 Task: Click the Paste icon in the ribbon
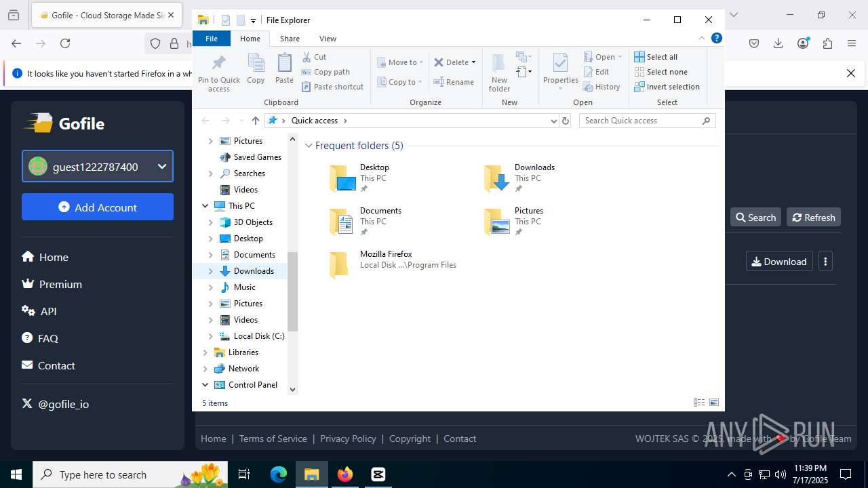[284, 68]
